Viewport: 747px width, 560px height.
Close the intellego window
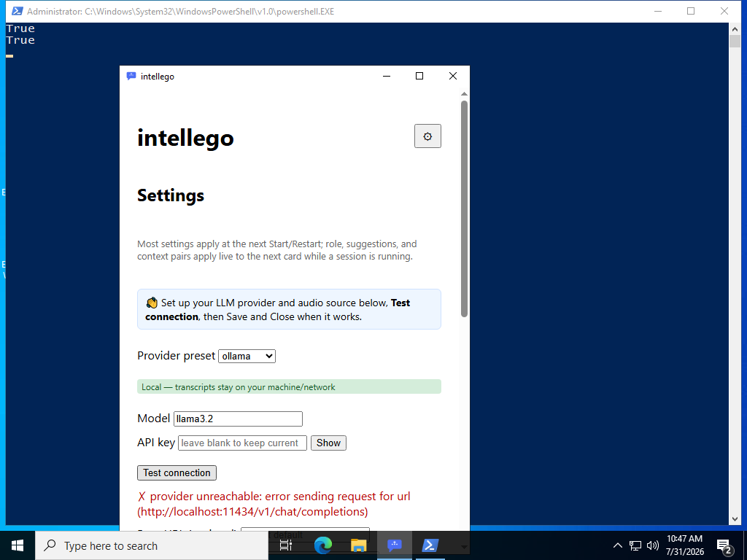(452, 76)
